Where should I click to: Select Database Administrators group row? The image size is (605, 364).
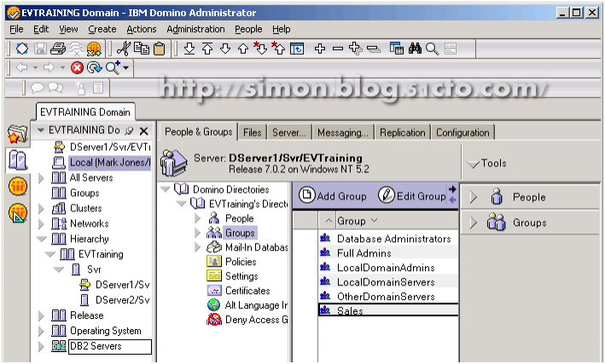point(388,239)
